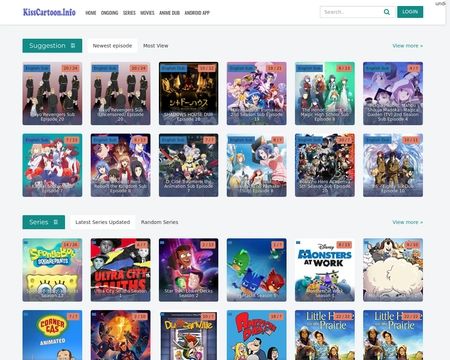Open the MOVIES menu item

[147, 13]
